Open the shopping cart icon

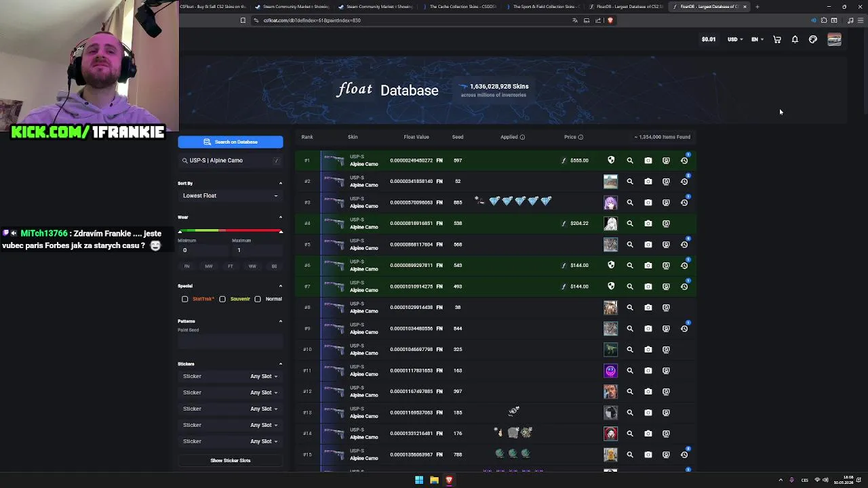[x=777, y=39]
